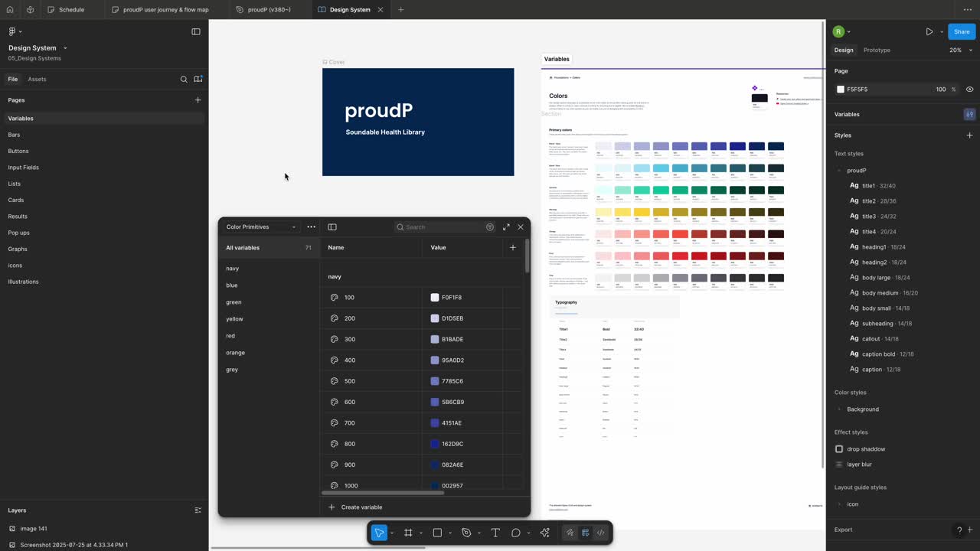
Task: Select the Comment tool
Action: [516, 533]
